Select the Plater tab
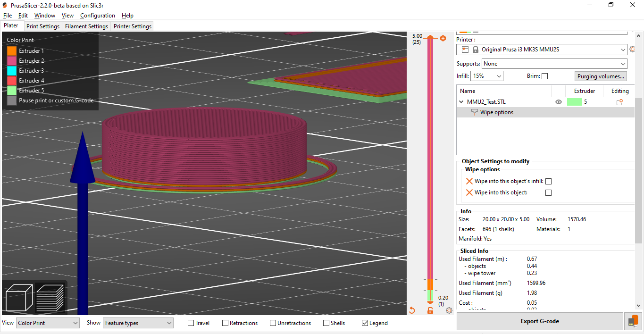Screen dimensions: 644x334 point(11,26)
